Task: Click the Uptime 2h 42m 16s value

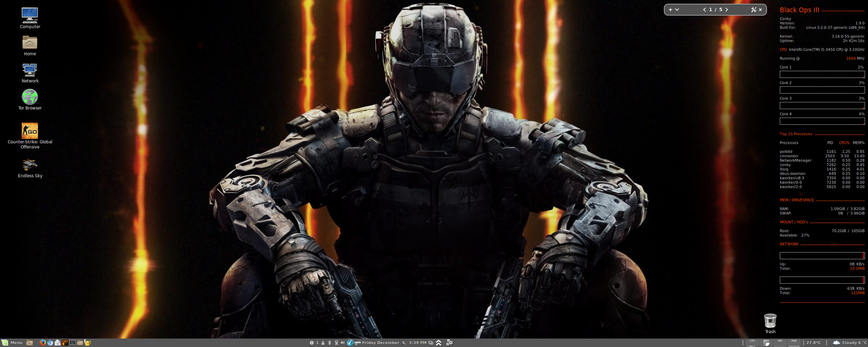Action: (853, 41)
